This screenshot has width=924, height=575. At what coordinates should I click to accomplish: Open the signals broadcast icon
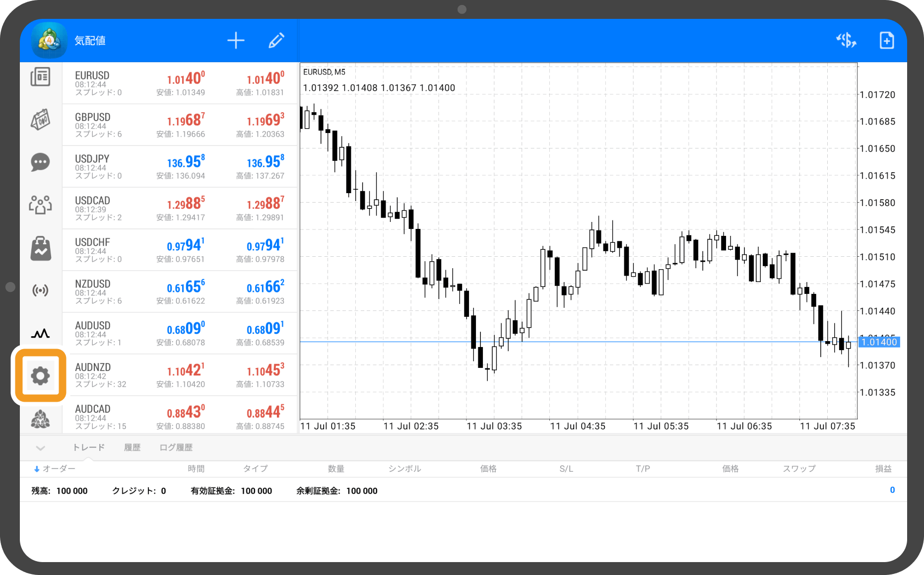[40, 290]
